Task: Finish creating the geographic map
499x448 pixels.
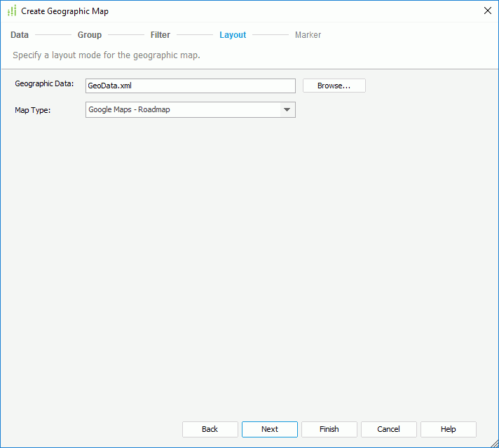Action: tap(329, 429)
